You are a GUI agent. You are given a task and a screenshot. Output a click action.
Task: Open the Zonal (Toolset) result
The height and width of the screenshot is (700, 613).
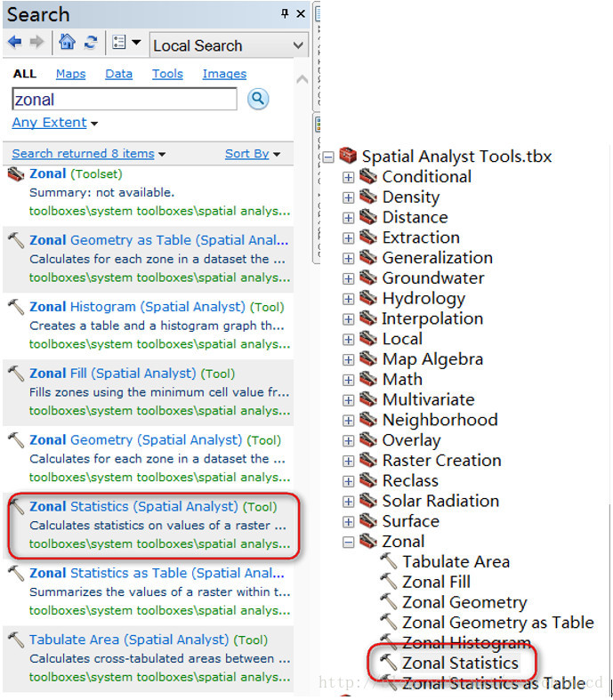(76, 173)
